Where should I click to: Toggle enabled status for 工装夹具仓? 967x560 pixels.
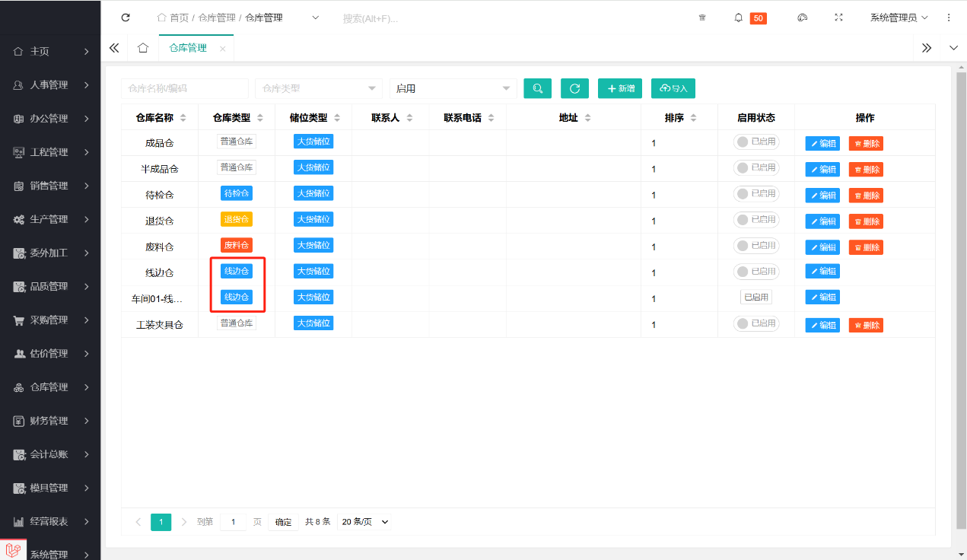[755, 324]
